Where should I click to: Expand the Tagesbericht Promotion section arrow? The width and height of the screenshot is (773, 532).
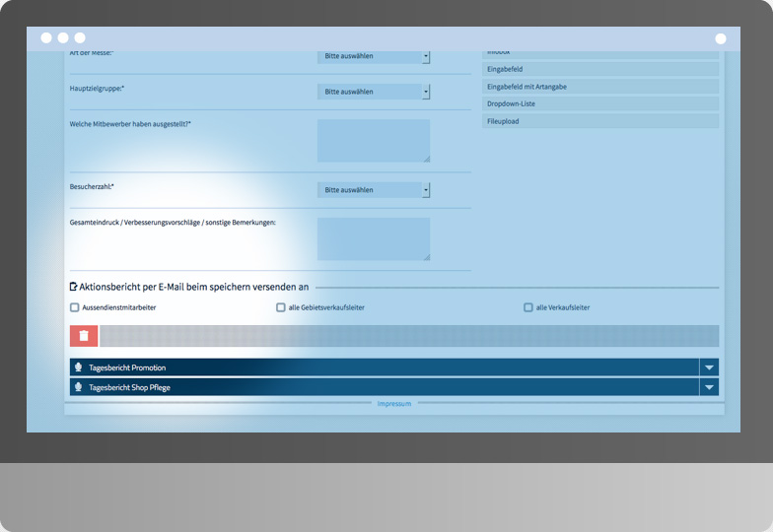(x=708, y=367)
